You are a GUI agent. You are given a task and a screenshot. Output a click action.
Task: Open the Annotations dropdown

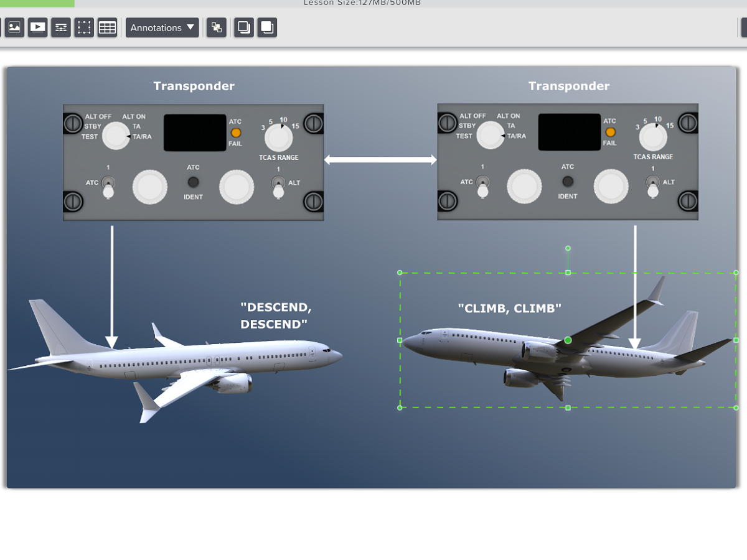pyautogui.click(x=162, y=27)
